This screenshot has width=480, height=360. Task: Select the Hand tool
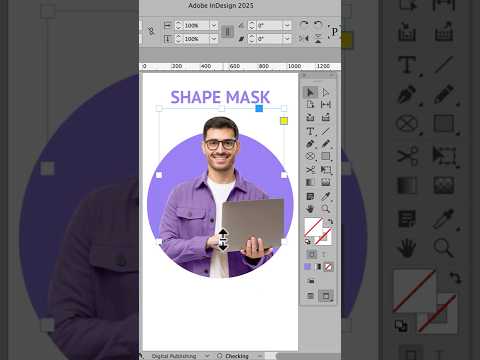tap(310, 209)
